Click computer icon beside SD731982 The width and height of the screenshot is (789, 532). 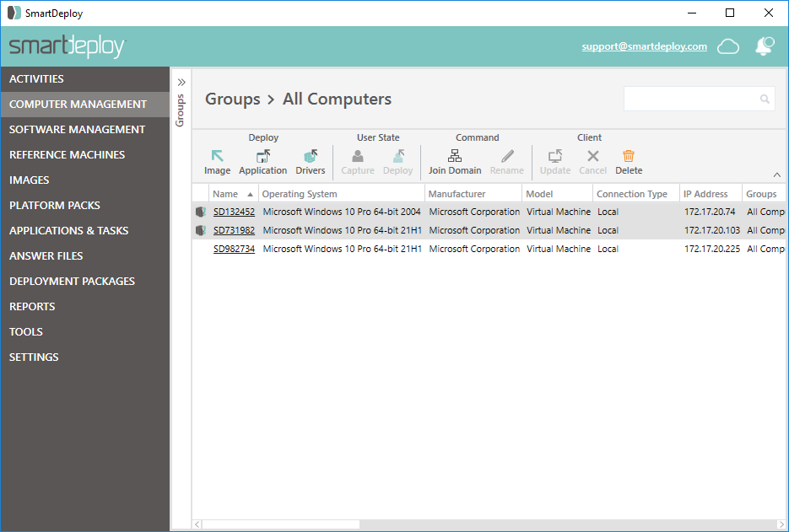pyautogui.click(x=200, y=230)
